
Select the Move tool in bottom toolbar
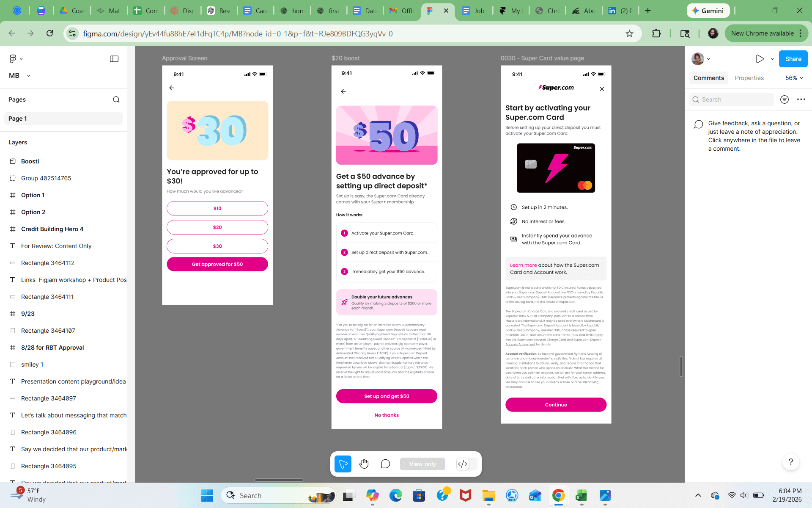tap(343, 464)
